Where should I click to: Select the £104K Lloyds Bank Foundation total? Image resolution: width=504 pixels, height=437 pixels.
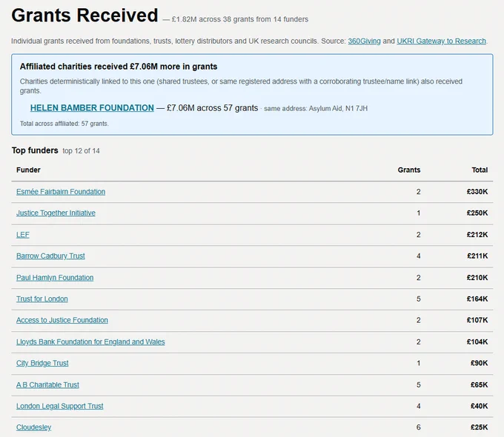click(477, 342)
